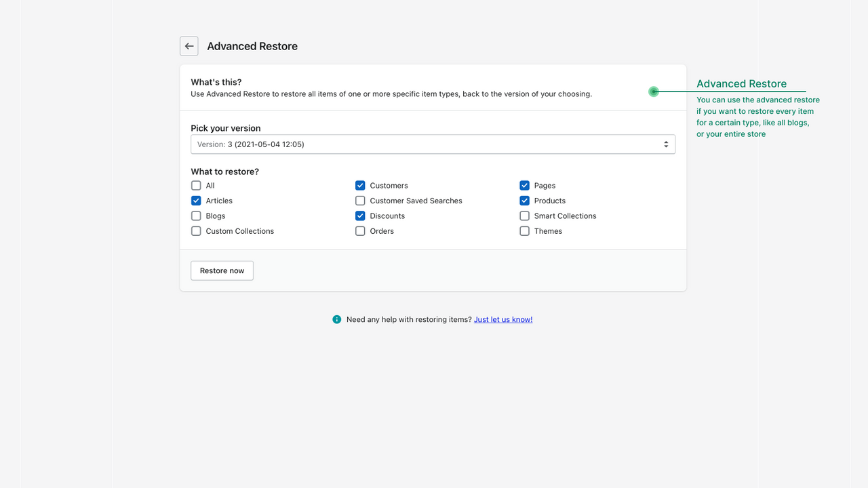The width and height of the screenshot is (868, 488).
Task: Check the Orders checkbox
Action: click(359, 230)
